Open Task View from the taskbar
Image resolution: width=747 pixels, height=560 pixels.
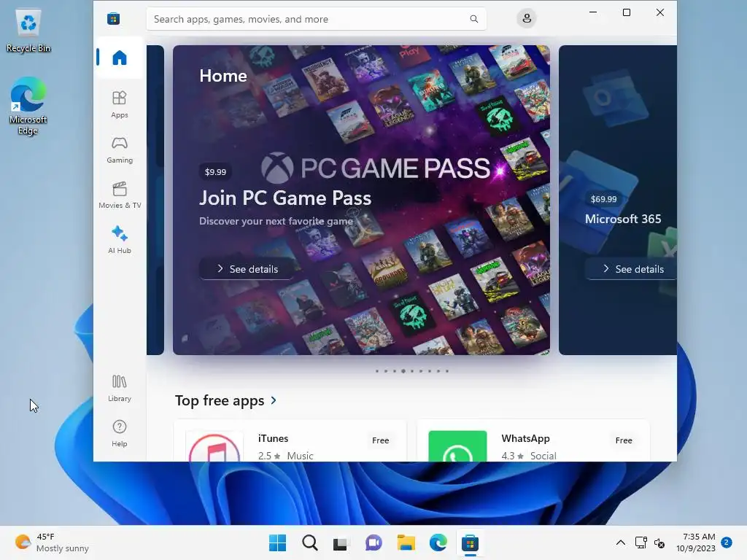tap(341, 542)
